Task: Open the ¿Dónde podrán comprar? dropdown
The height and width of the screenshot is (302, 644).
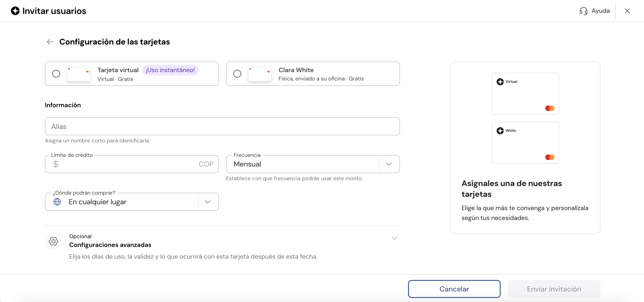Action: point(132,202)
